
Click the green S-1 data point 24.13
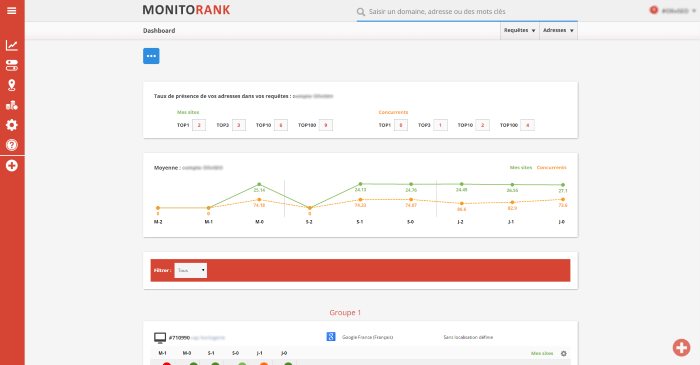[x=360, y=184]
